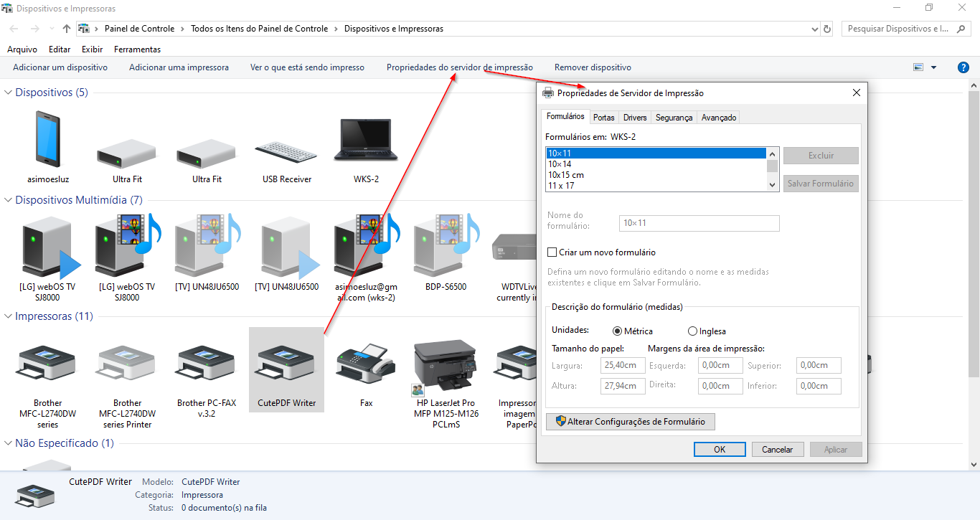
Task: Select the Fax machine icon
Action: pos(367,362)
